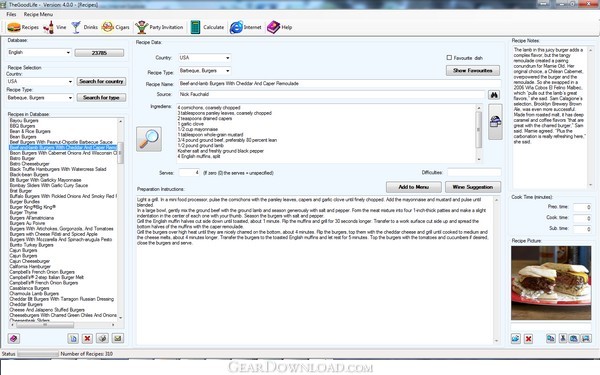600x375 pixels.
Task: Click into the Recipe Name field
Action: pos(339,83)
